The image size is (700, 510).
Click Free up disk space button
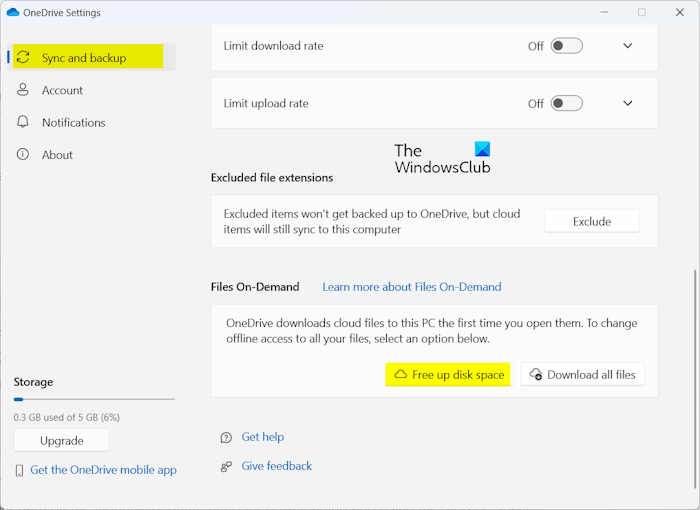coord(448,375)
